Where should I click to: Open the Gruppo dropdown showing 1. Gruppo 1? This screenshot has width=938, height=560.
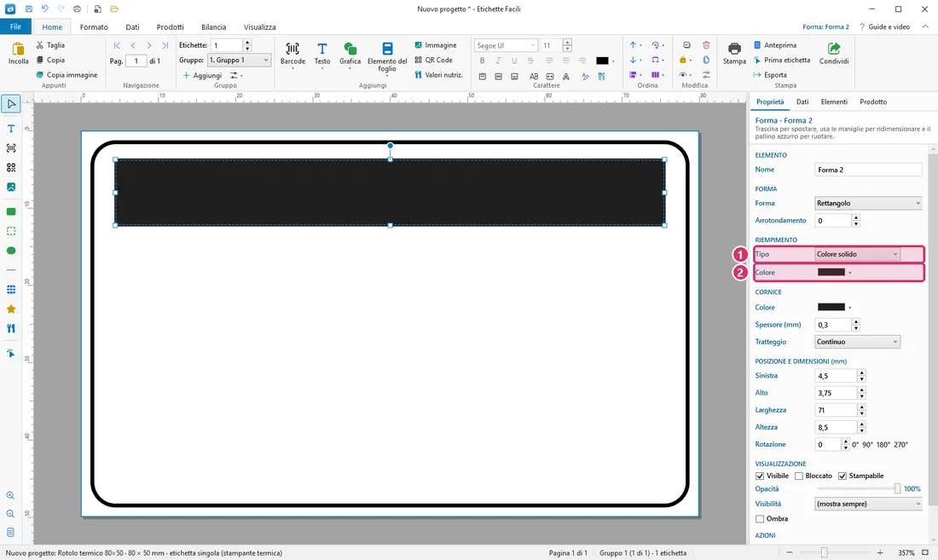coord(239,60)
